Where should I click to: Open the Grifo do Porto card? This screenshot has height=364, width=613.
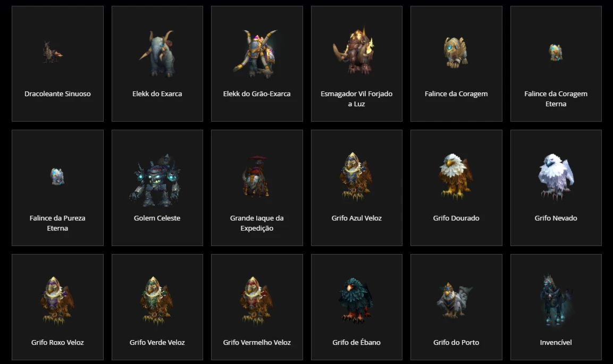pos(456,307)
